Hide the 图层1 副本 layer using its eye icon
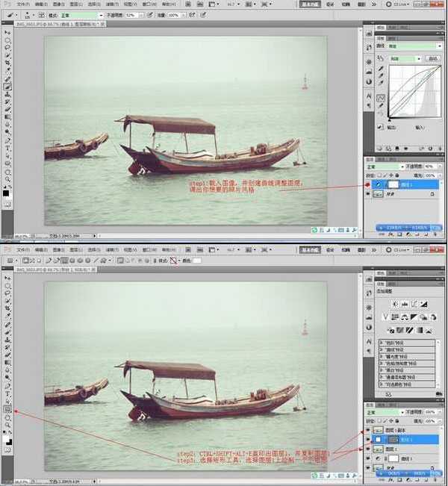 (368, 432)
